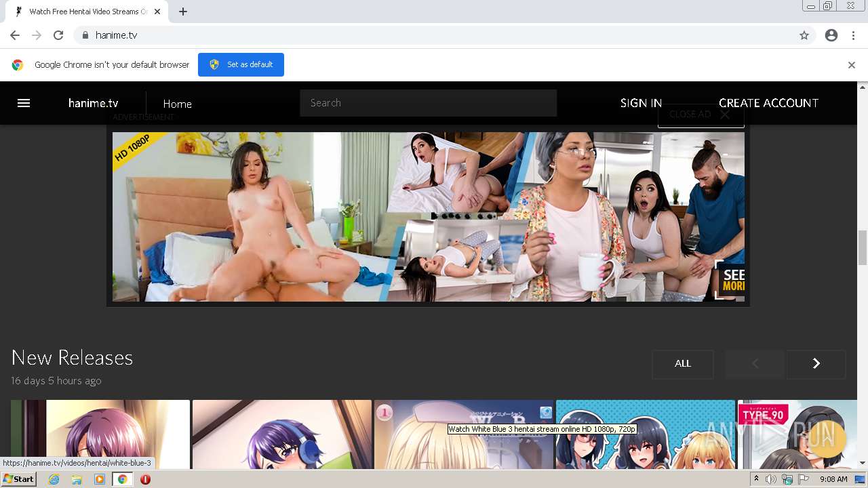Open File Explorer folder in taskbar
868x488 pixels.
pyautogui.click(x=77, y=479)
